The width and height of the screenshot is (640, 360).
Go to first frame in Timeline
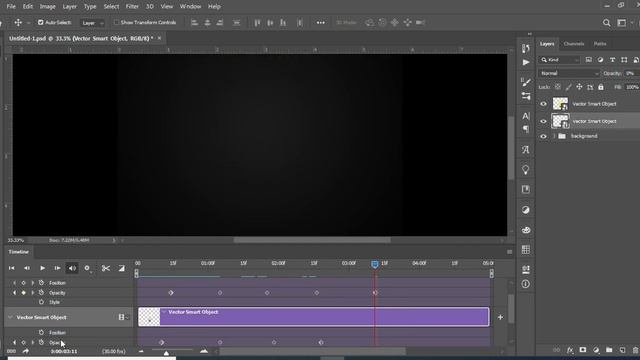[x=11, y=268]
